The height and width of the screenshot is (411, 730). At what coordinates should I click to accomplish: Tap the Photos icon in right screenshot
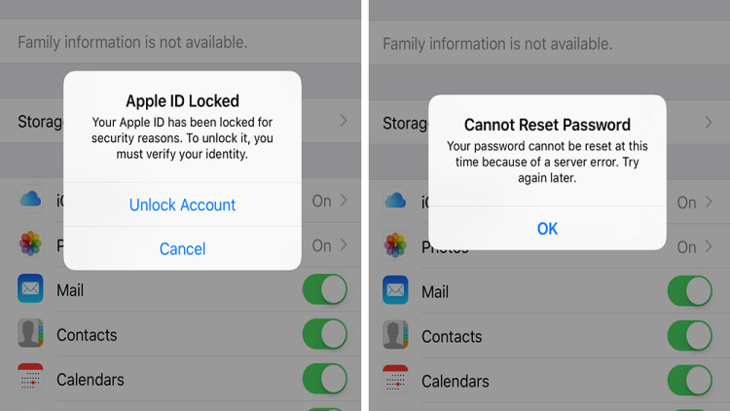395,245
